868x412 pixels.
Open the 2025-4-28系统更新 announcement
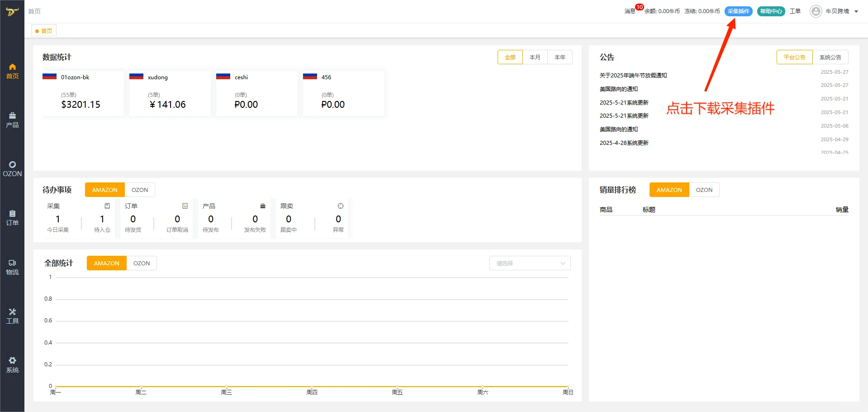pyautogui.click(x=624, y=143)
